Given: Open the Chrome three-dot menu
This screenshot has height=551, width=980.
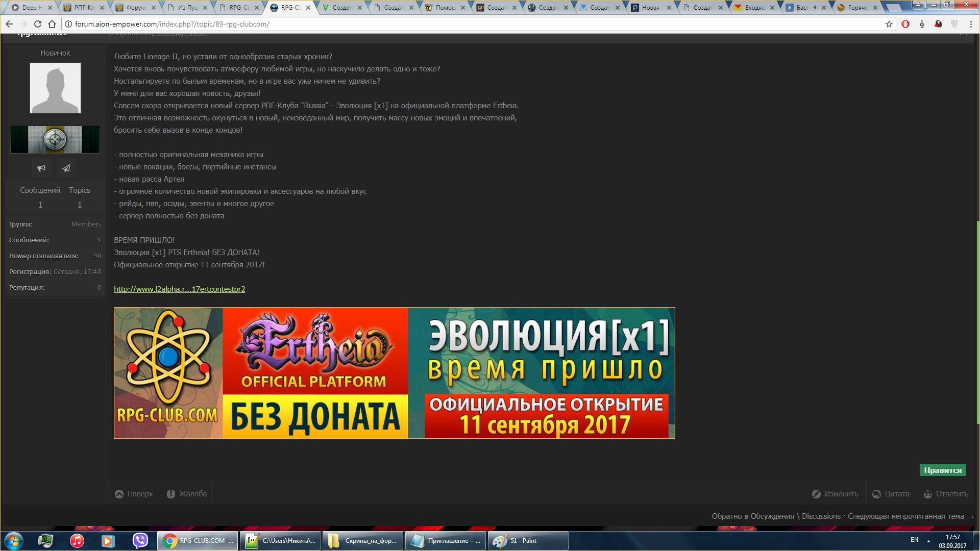Looking at the screenshot, I should coord(971,24).
